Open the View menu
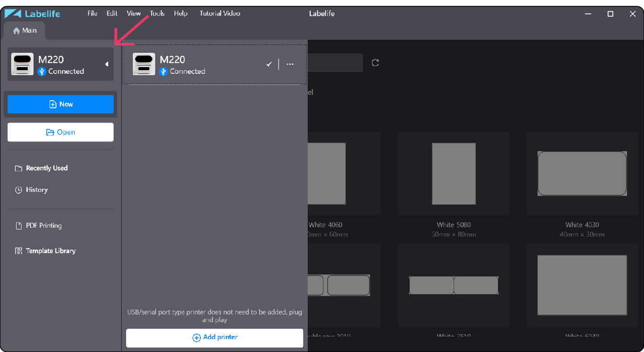The image size is (644, 352). [134, 13]
